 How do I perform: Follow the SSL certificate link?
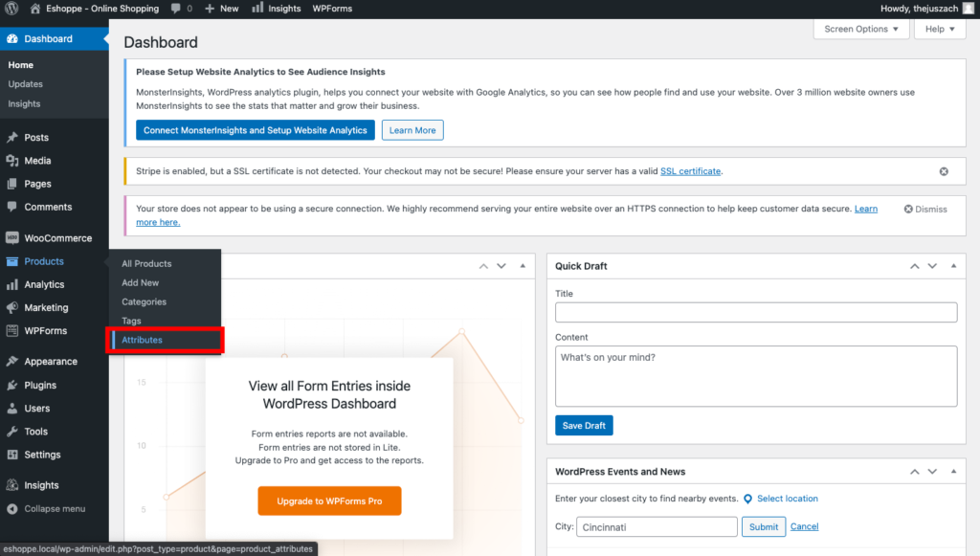691,171
